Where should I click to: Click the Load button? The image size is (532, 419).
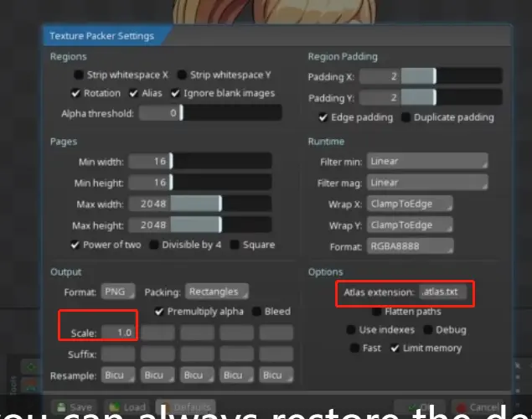[127, 406]
